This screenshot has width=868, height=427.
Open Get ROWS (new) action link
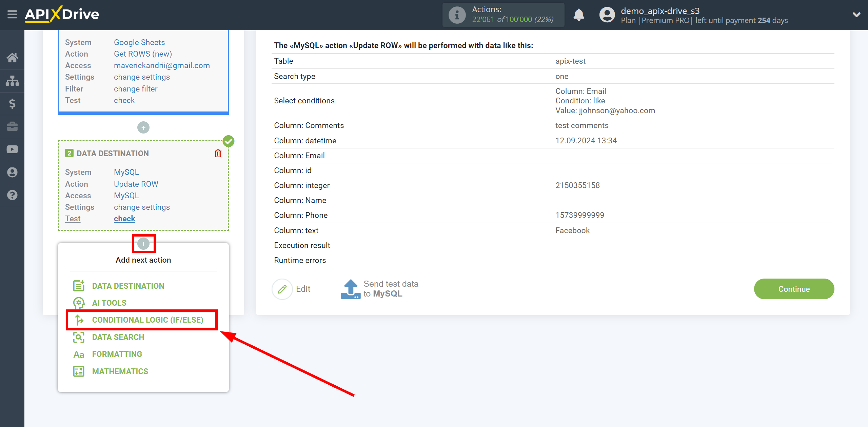(143, 54)
